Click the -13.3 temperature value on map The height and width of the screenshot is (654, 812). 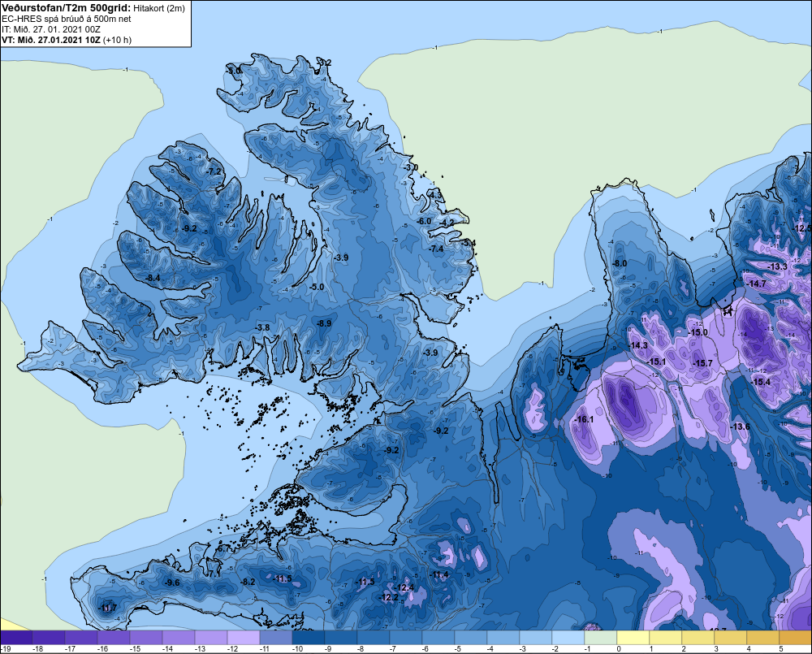click(x=777, y=266)
